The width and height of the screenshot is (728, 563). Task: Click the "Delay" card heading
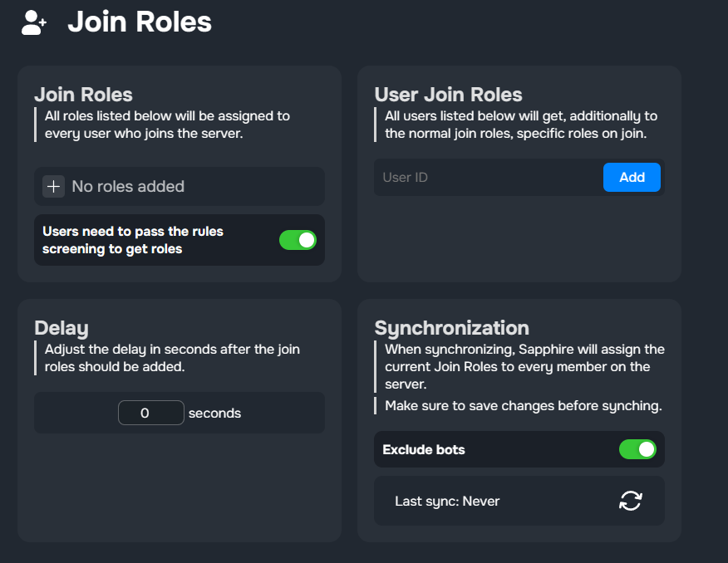(x=61, y=327)
